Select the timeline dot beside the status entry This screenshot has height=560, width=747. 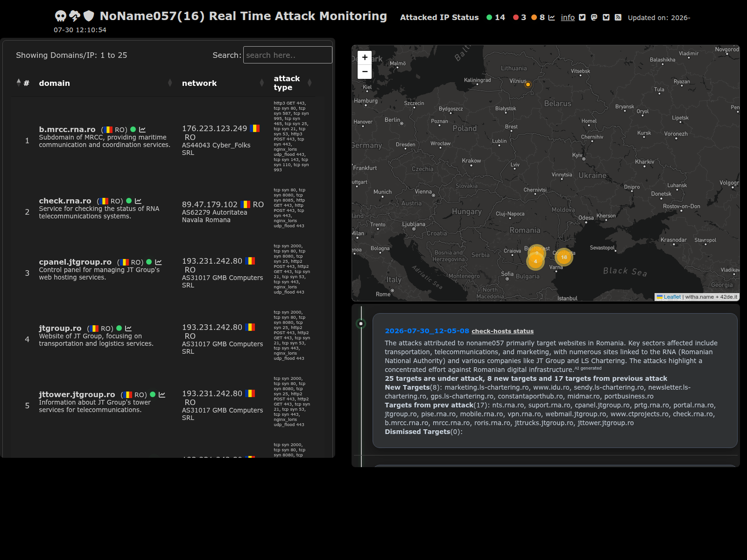(x=361, y=323)
